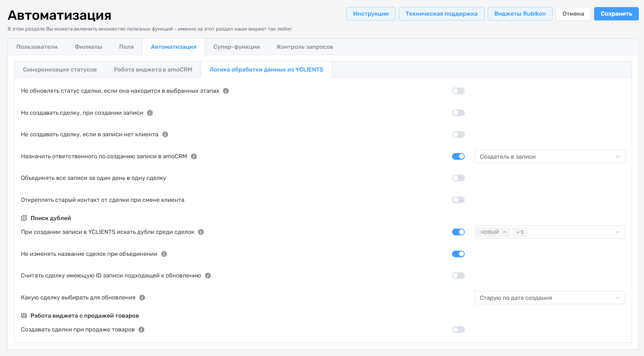This screenshot has height=356, width=644.
Task: Remove the 'НОВЫЙ' tag via its x
Action: (x=504, y=232)
